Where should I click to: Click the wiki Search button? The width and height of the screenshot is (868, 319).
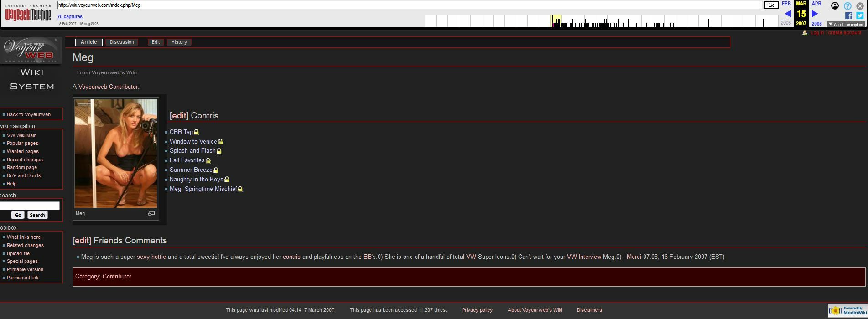click(x=37, y=215)
